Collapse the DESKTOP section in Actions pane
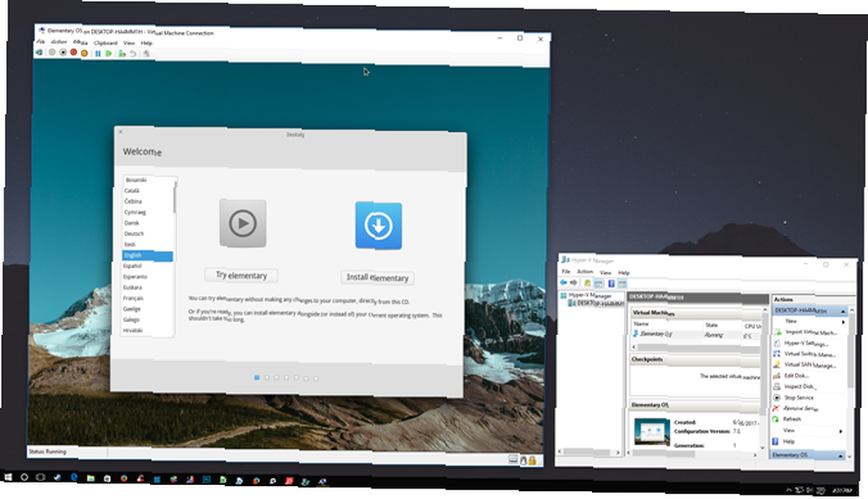 click(843, 312)
